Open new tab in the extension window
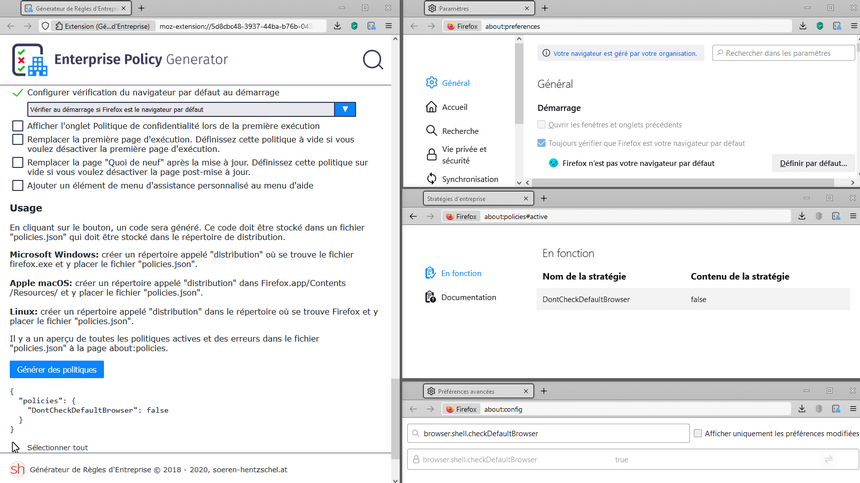The image size is (860, 483). click(x=142, y=8)
